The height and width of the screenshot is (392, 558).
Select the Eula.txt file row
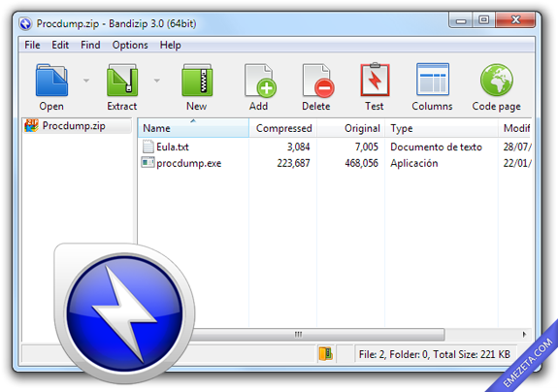(335, 147)
